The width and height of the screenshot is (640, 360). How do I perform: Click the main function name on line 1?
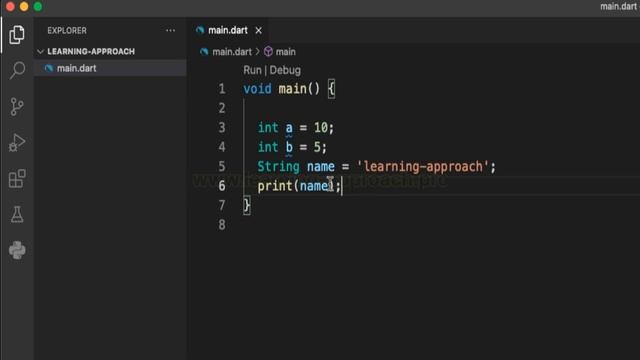[292, 89]
